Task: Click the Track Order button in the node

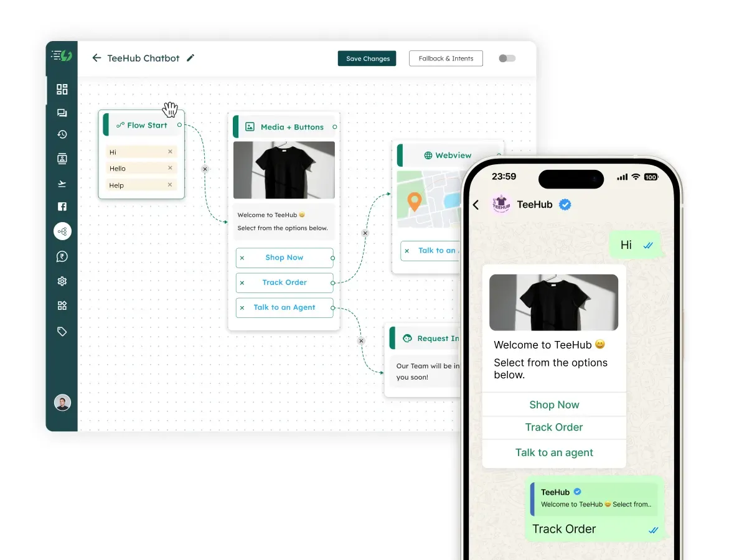Action: coord(284,282)
